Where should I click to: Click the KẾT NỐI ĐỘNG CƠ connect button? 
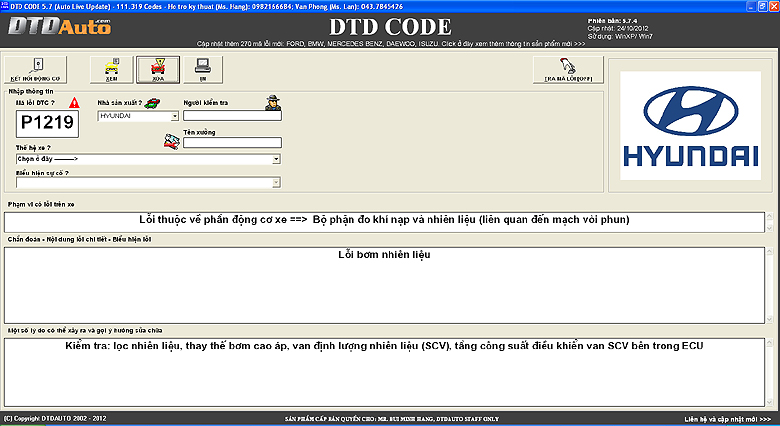pos(35,70)
